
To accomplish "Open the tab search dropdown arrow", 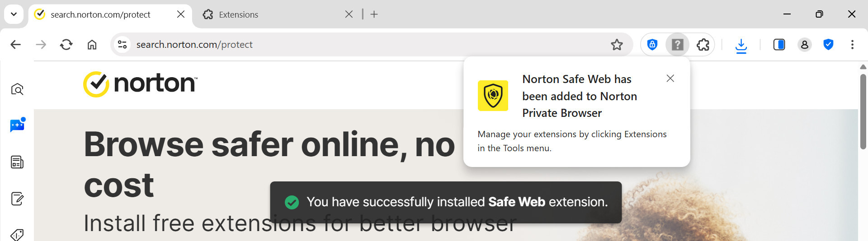I will tap(14, 14).
